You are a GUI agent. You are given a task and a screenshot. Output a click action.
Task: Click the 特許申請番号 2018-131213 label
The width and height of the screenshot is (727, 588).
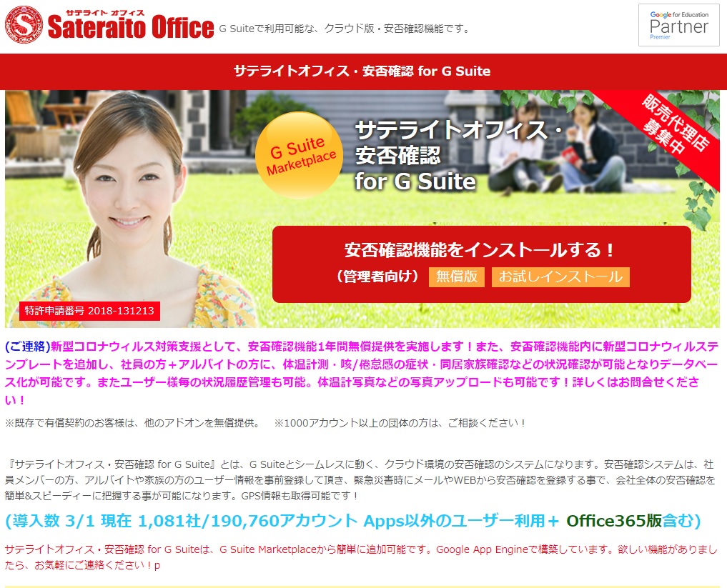[x=89, y=311]
